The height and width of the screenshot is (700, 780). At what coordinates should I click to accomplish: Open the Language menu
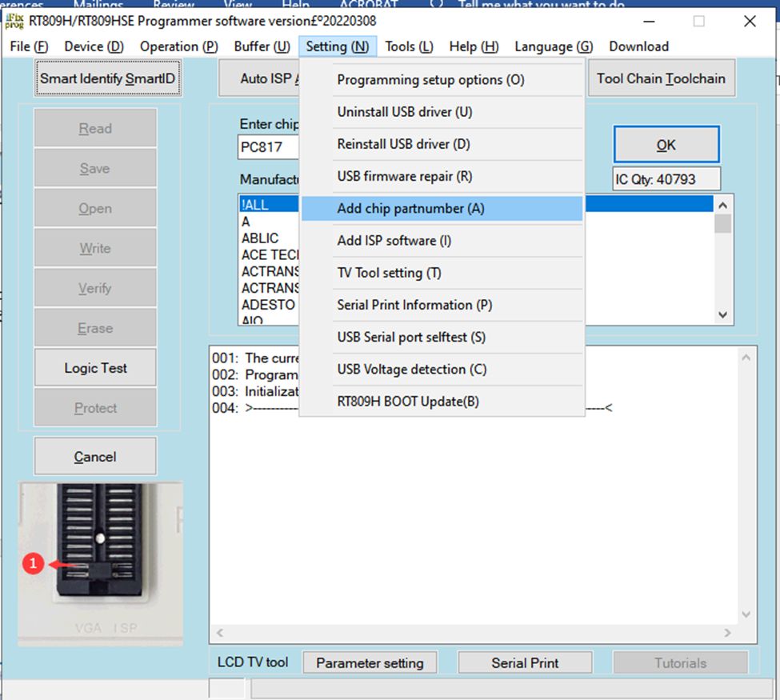(553, 46)
